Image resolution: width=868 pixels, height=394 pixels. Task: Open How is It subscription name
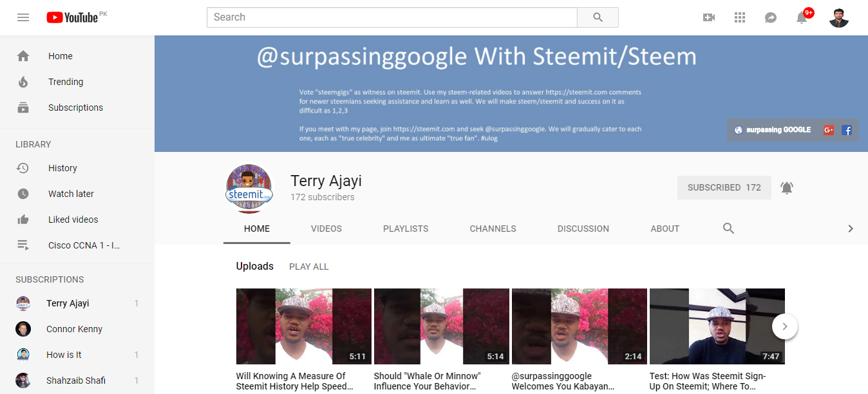tap(64, 355)
